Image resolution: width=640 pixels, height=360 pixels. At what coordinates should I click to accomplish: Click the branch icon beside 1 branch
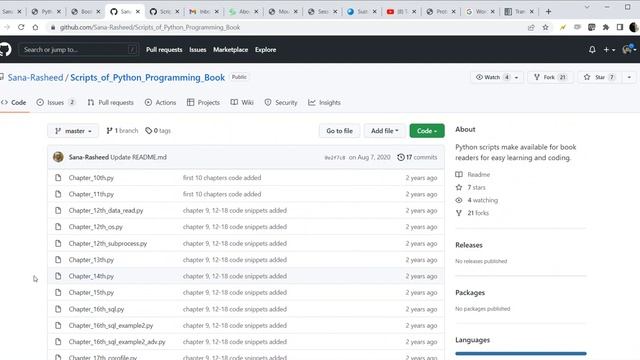click(109, 131)
